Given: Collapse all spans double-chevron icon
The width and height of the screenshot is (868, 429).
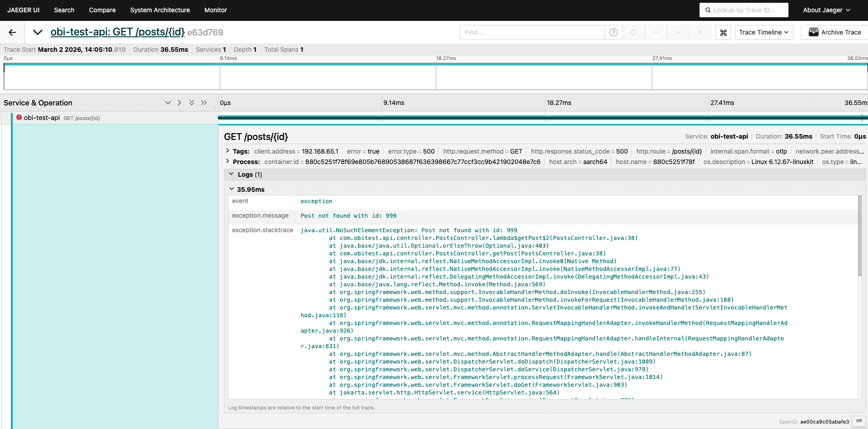Looking at the screenshot, I should point(192,103).
